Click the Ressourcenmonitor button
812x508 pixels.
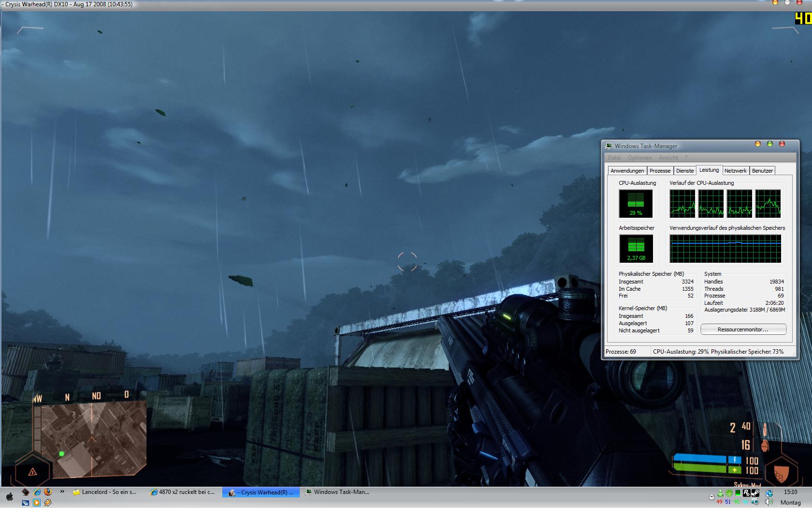pyautogui.click(x=743, y=329)
